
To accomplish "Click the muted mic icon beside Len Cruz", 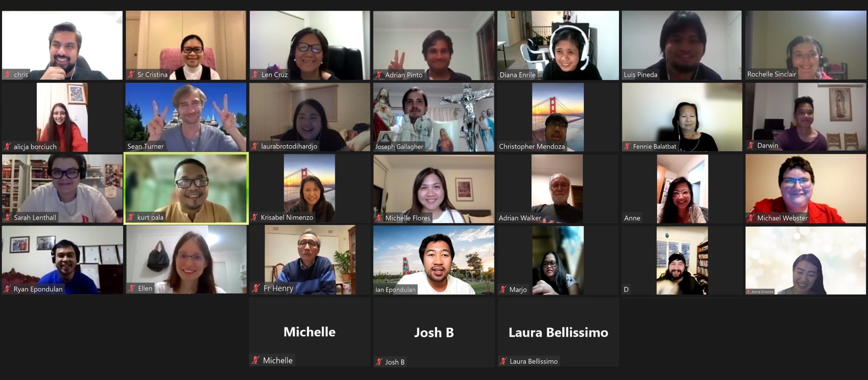I will 255,75.
